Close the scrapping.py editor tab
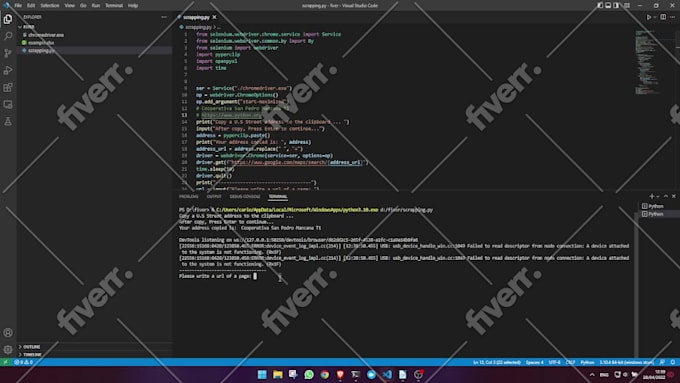The image size is (680, 383). coord(214,17)
